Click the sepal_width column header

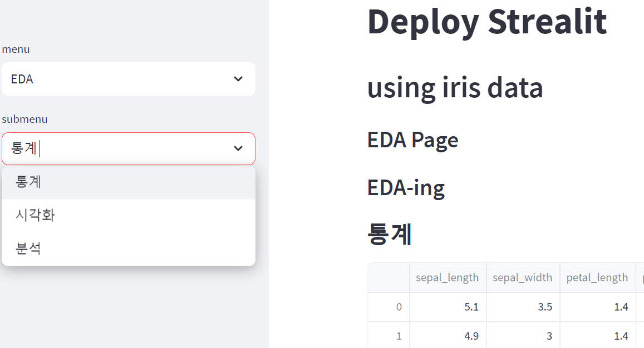523,278
